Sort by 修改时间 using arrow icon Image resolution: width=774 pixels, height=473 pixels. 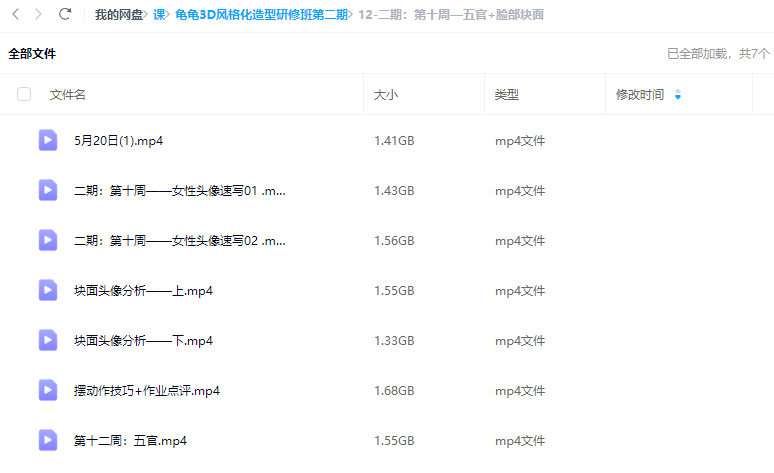click(x=678, y=95)
